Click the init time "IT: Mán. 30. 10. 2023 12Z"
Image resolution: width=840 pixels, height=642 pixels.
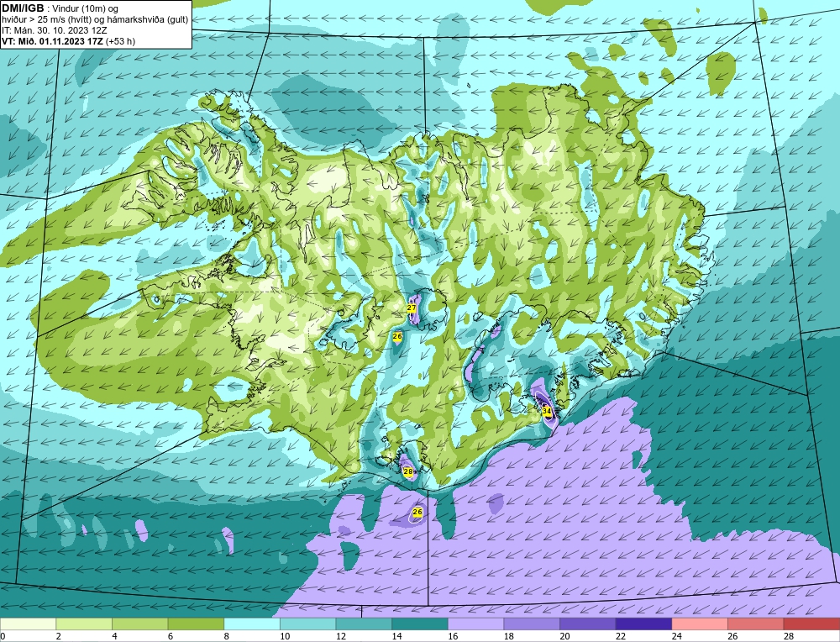55,30
